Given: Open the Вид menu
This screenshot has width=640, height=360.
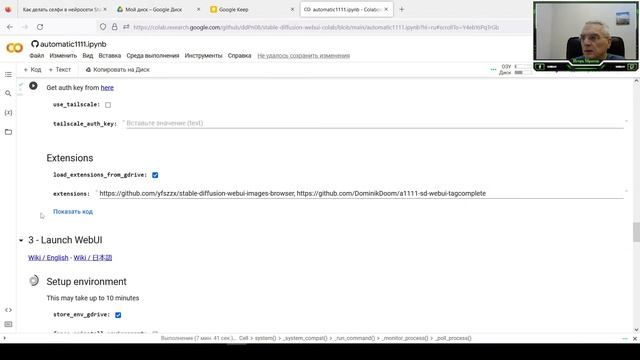Looking at the screenshot, I should click(88, 56).
